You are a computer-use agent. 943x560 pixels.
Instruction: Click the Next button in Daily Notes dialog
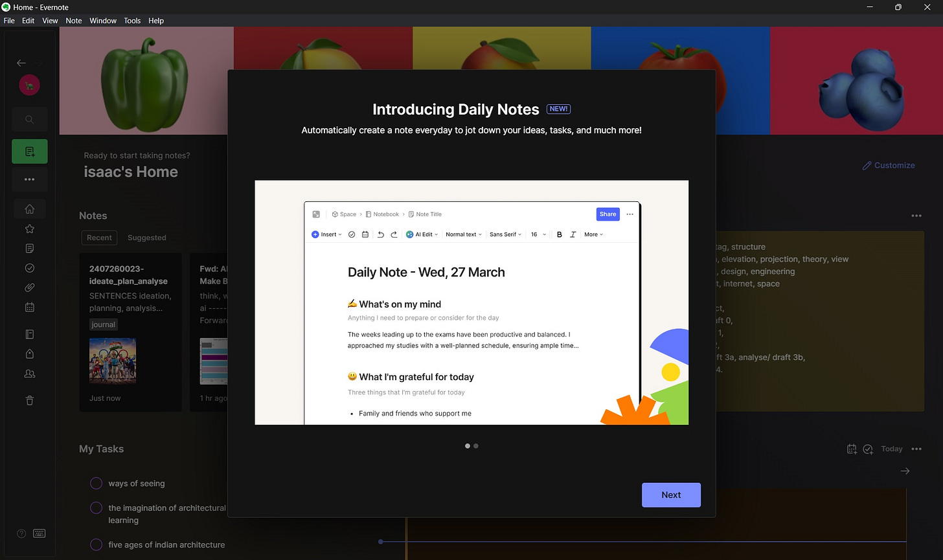[671, 495]
